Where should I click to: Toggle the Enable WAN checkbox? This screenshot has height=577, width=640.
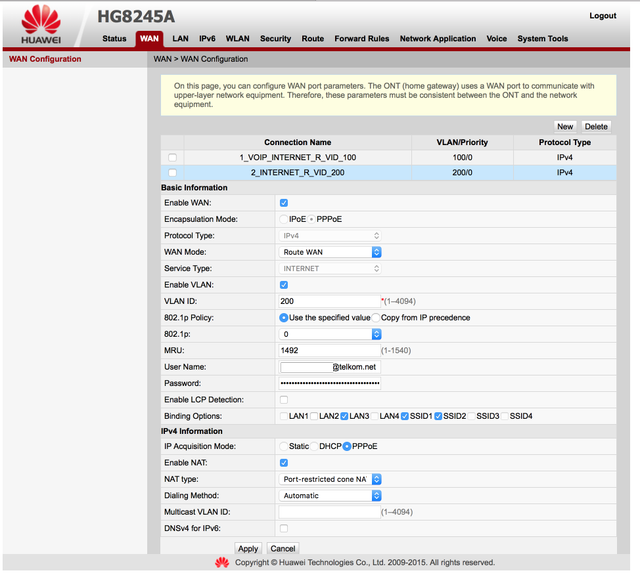(x=284, y=203)
